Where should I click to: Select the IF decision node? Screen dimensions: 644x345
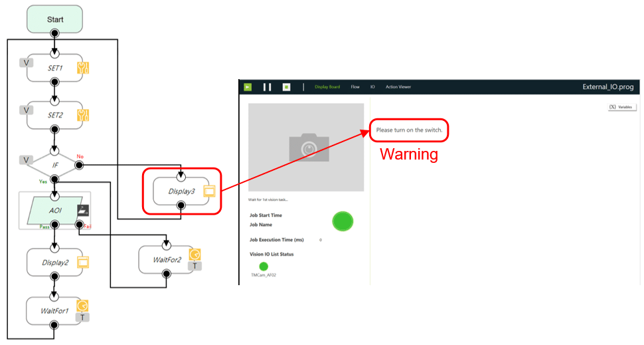(55, 164)
